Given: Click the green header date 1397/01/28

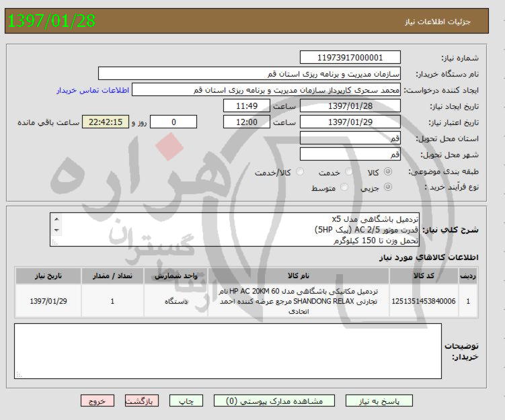Looking at the screenshot, I should (x=52, y=21).
